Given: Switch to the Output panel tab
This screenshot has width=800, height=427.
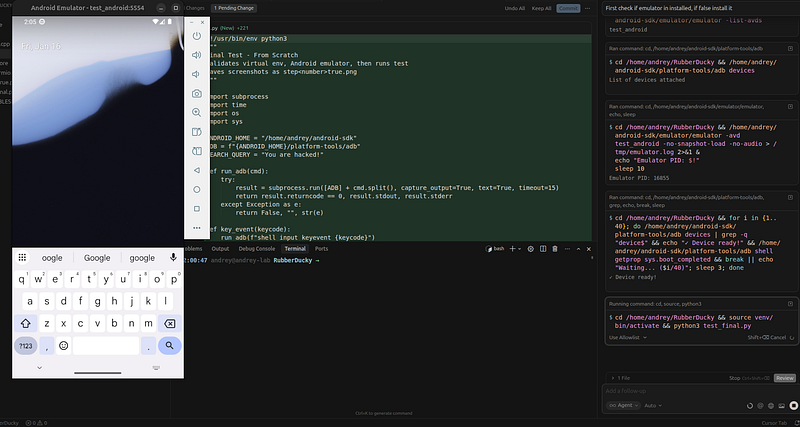Looking at the screenshot, I should pyautogui.click(x=220, y=249).
